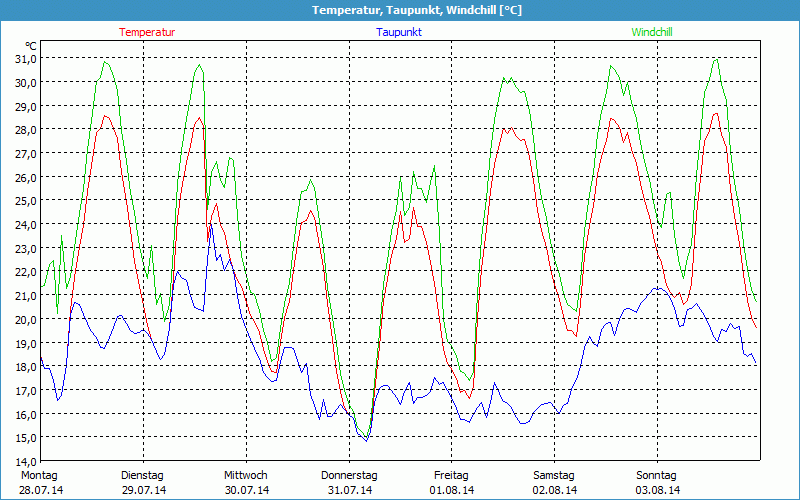The height and width of the screenshot is (500, 800).
Task: Click the date 29.07.14
Action: (144, 490)
